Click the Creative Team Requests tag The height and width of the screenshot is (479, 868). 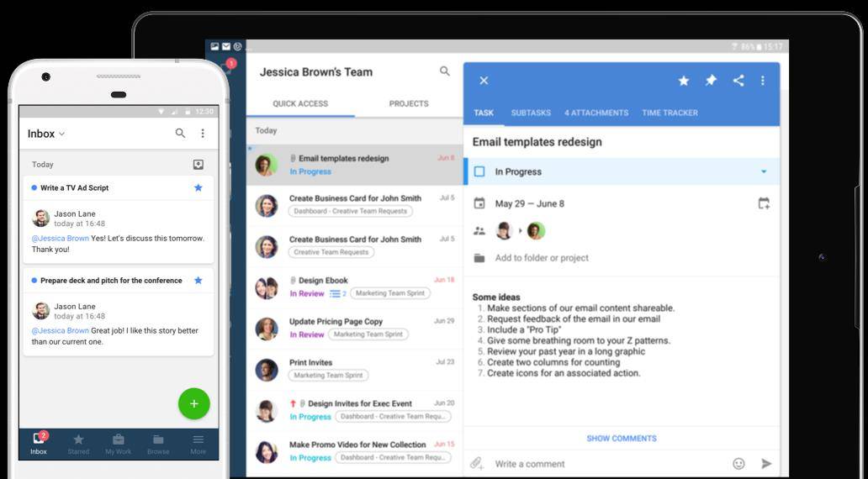tap(331, 252)
